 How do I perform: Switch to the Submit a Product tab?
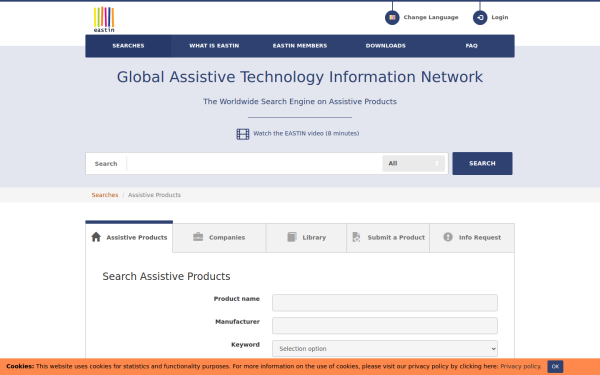388,238
